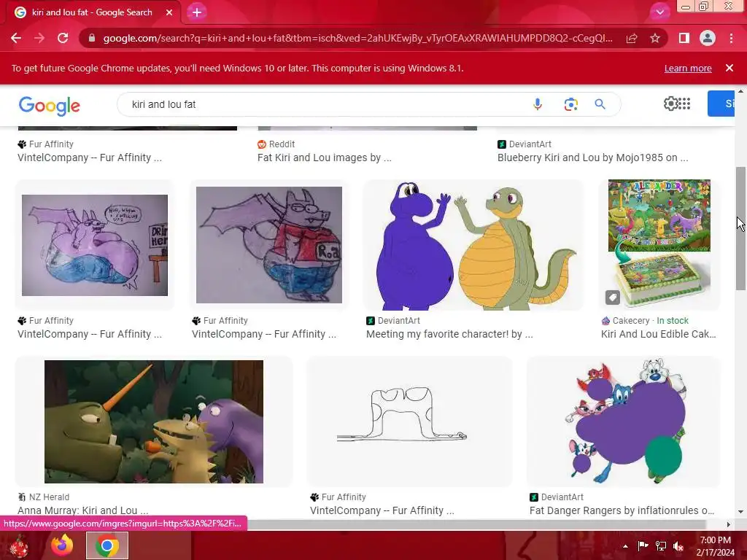
Task: Open the Windows Start button
Action: [x=19, y=545]
